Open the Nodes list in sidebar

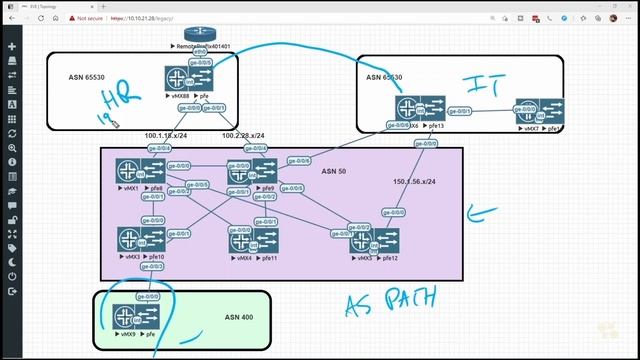click(12, 61)
